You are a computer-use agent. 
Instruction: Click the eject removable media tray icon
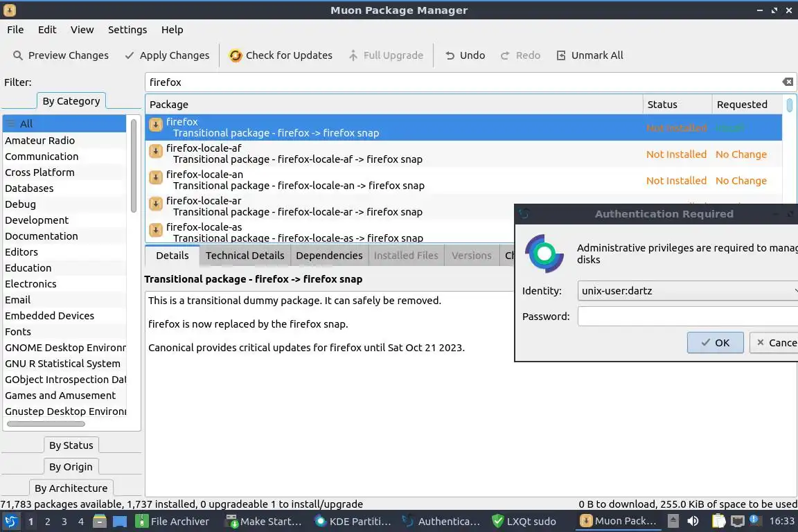(673, 522)
